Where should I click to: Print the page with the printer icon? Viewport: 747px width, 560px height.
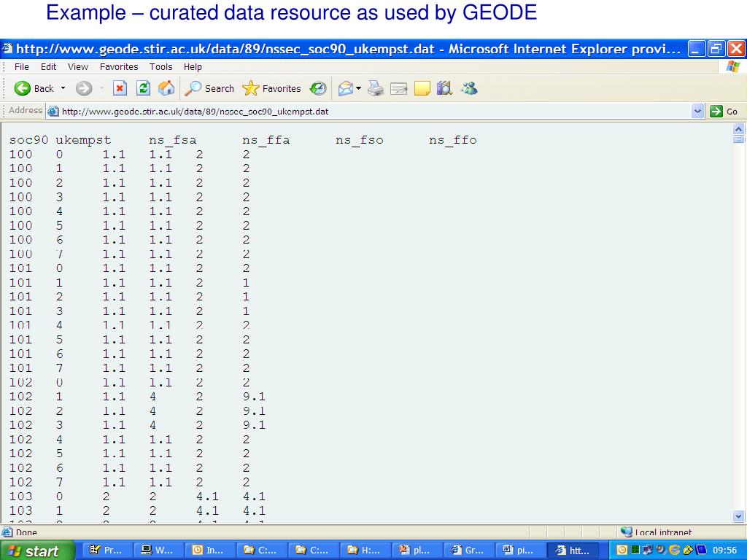(376, 88)
